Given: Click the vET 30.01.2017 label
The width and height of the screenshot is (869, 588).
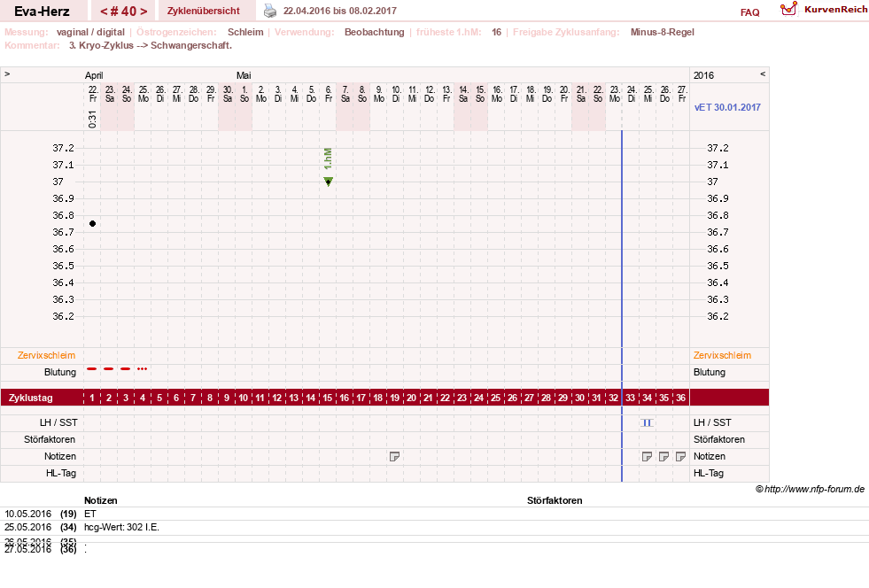Looking at the screenshot, I should (x=727, y=107).
